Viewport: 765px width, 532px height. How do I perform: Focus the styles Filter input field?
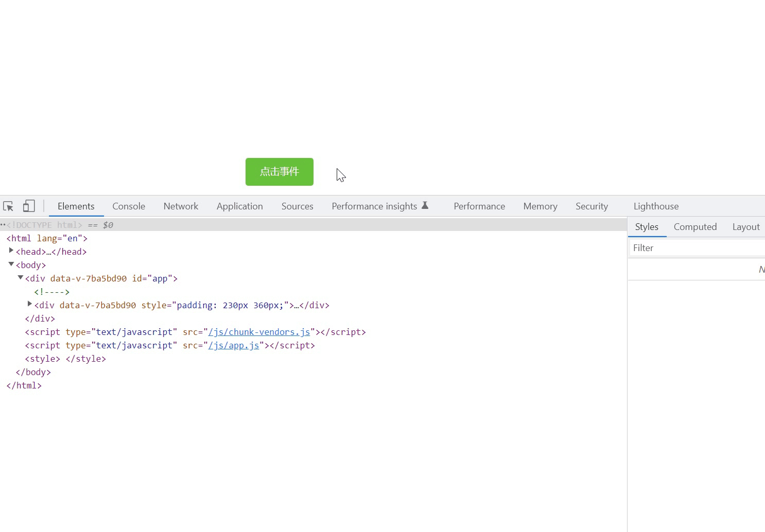coord(698,248)
